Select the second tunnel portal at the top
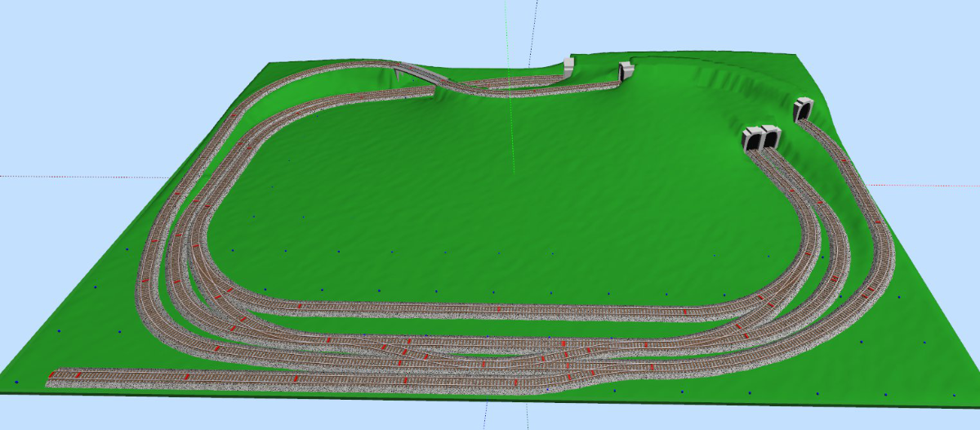980x430 pixels. point(626,72)
